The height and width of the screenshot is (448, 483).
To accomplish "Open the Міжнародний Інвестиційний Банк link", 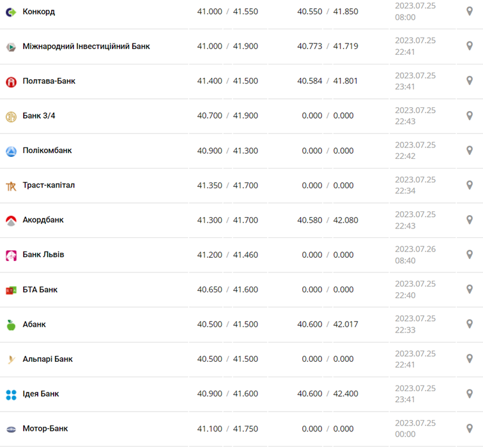I will click(86, 47).
